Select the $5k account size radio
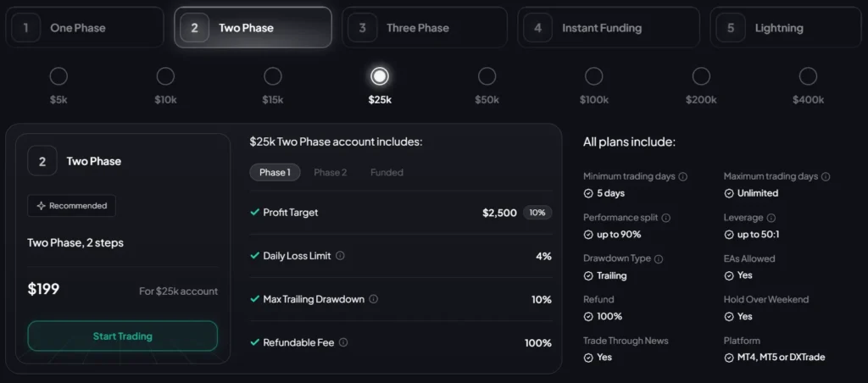This screenshot has height=383, width=868. [x=58, y=77]
